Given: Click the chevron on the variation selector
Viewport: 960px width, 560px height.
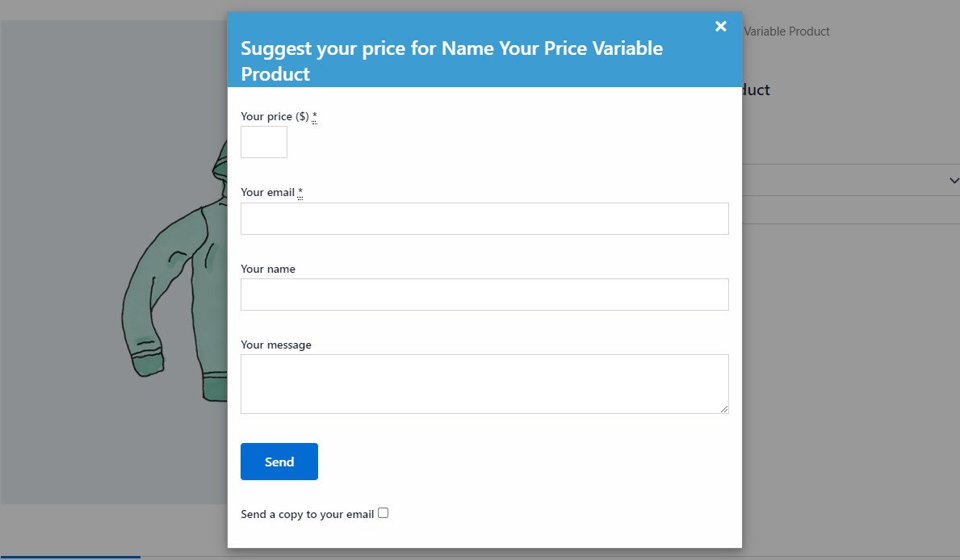Looking at the screenshot, I should pos(954,180).
